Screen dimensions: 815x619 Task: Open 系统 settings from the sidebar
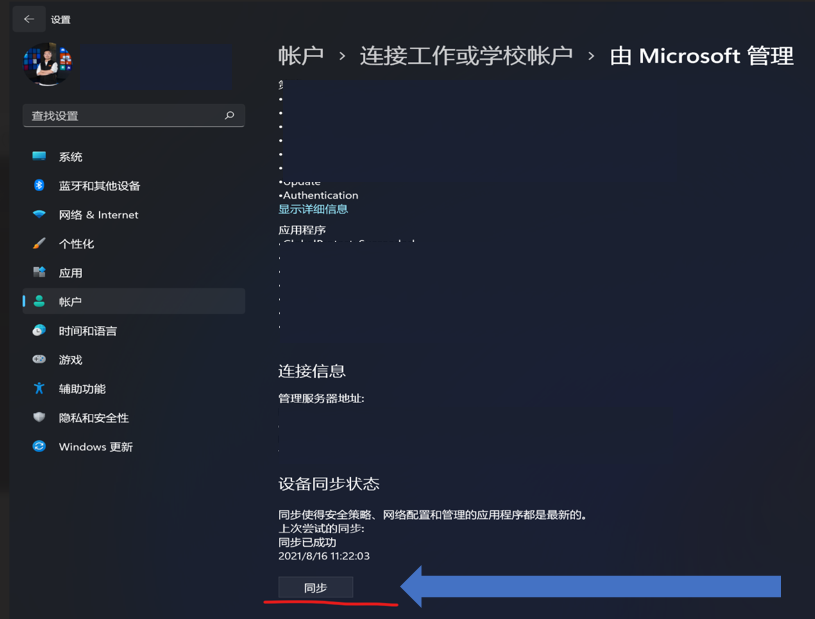point(70,156)
